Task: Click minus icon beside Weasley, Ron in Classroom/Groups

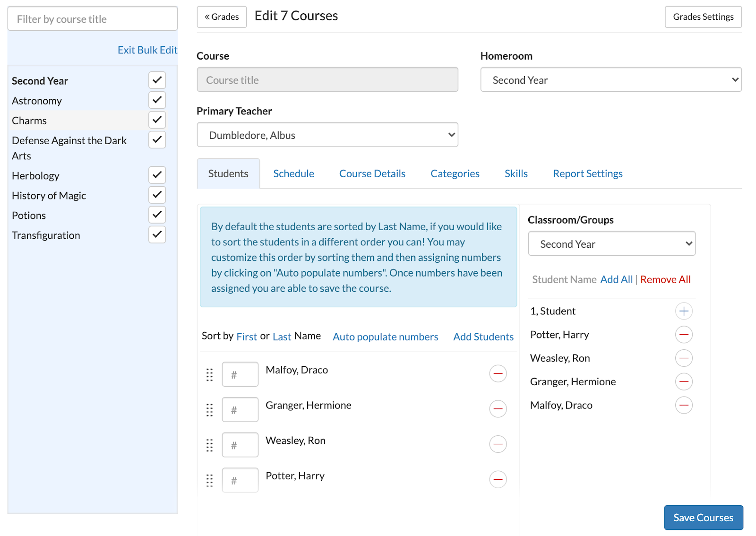Action: tap(684, 358)
